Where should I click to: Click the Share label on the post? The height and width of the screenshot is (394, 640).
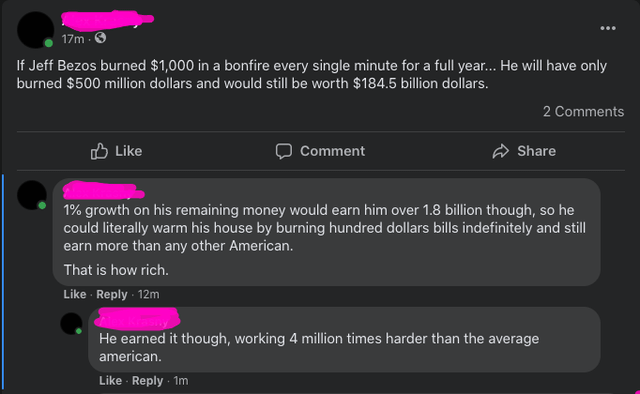(536, 151)
